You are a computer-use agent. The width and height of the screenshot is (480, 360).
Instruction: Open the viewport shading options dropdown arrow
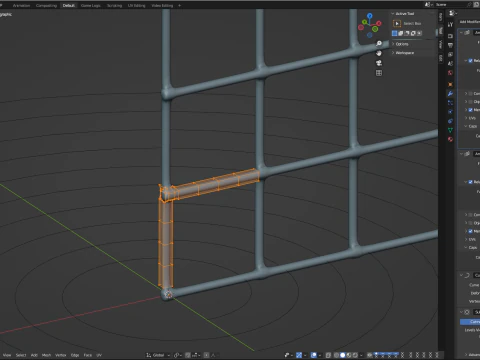coord(361,355)
